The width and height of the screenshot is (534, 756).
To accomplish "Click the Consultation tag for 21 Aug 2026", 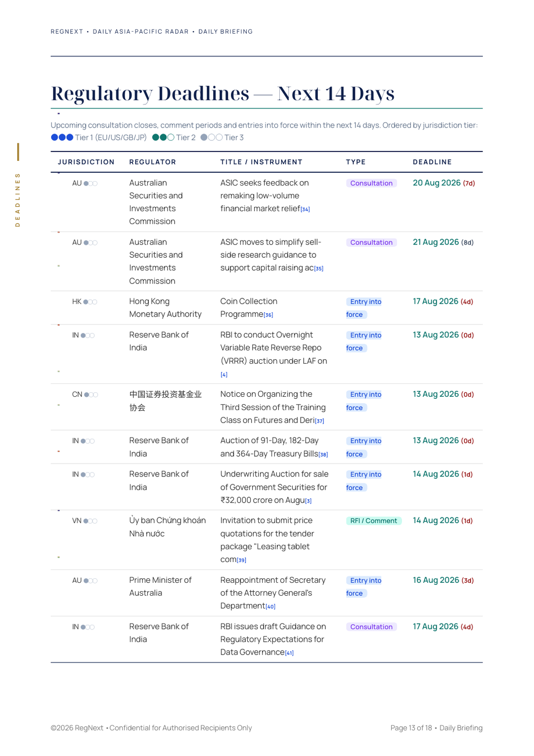I will pos(371,242).
